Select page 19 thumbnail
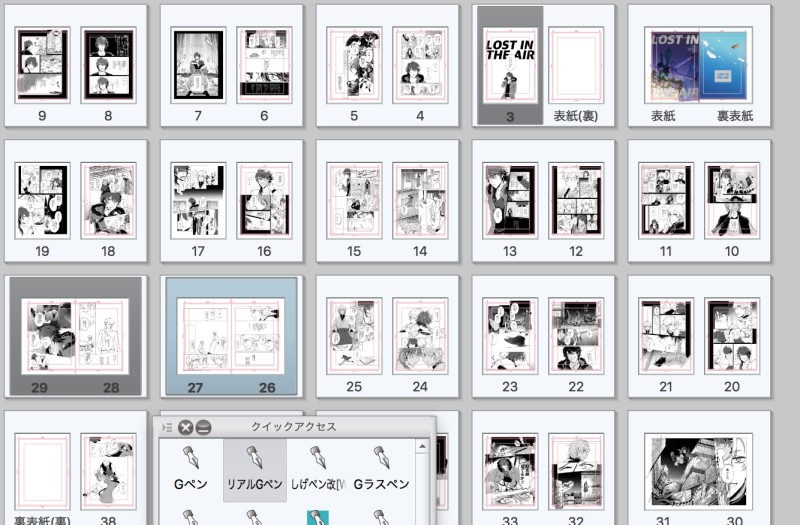Viewport: 800px width, 525px height. pyautogui.click(x=42, y=201)
